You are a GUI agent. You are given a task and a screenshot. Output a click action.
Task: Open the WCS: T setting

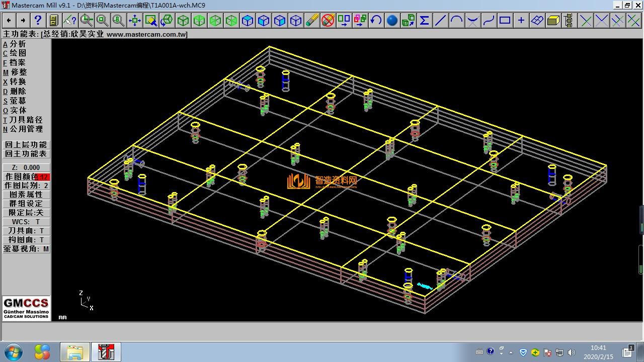coord(26,222)
